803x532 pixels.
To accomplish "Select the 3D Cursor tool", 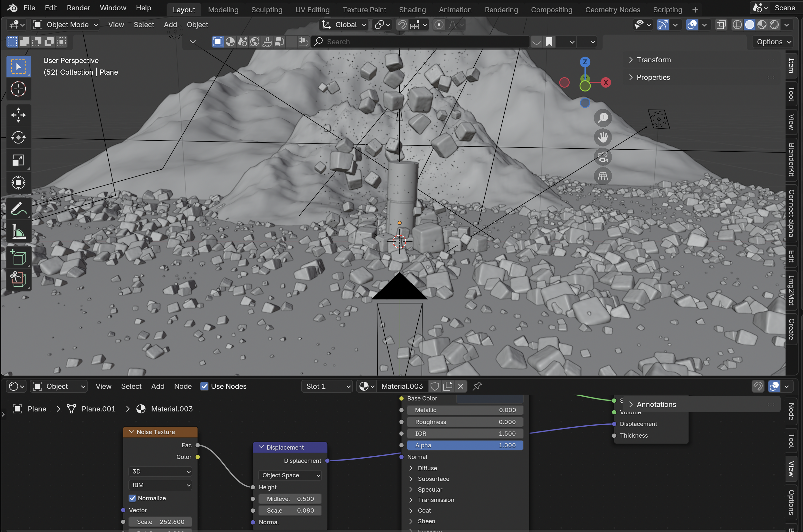I will tap(18, 89).
